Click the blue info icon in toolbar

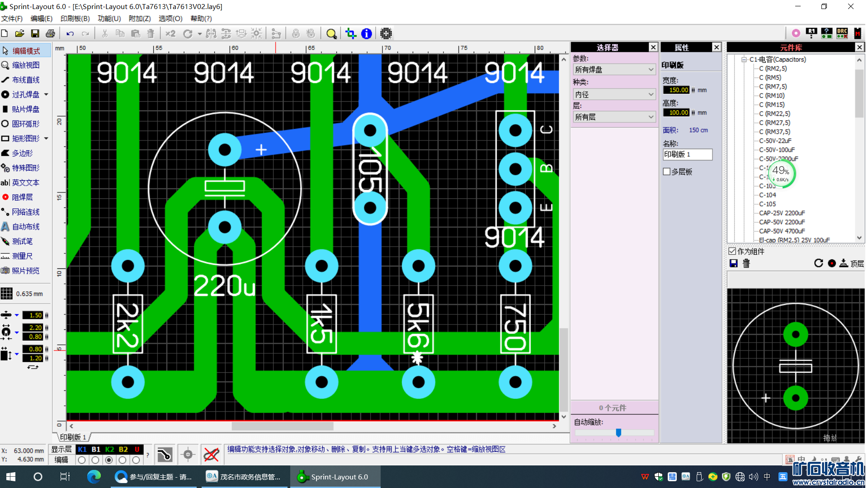tap(367, 33)
